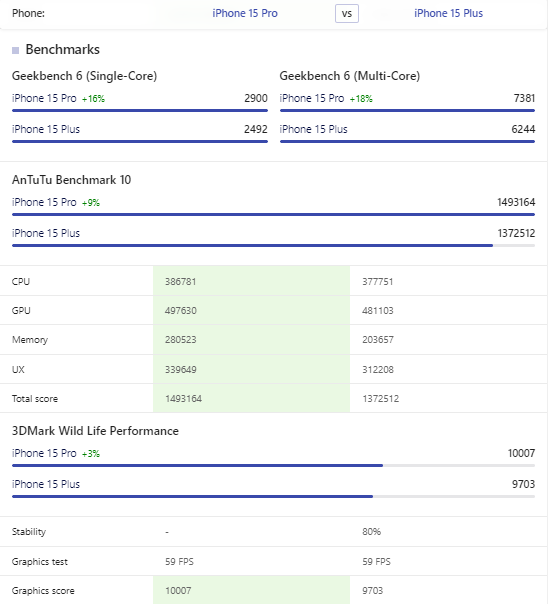Select the Benchmarks section heading
The width and height of the screenshot is (548, 604).
[x=62, y=50]
